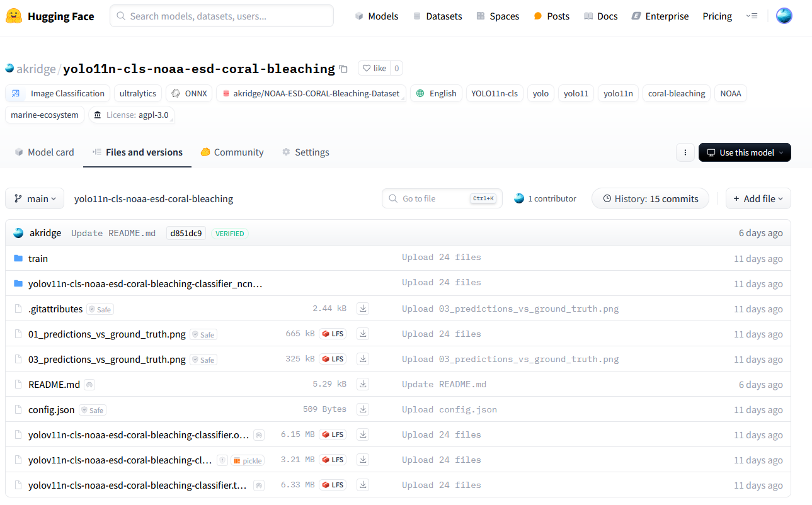Like this model with the heart button

(x=375, y=68)
